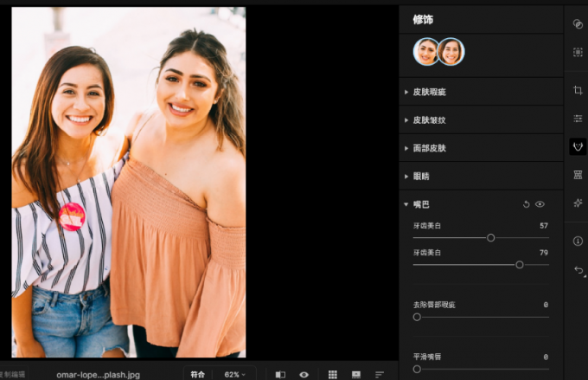Select the first face thumbnail
588x380 pixels.
[x=426, y=51]
